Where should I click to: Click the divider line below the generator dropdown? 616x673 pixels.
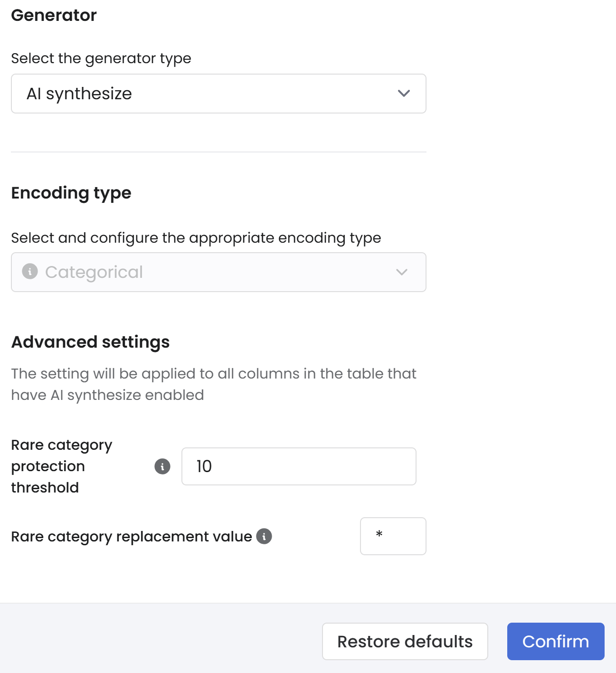pyautogui.click(x=218, y=152)
